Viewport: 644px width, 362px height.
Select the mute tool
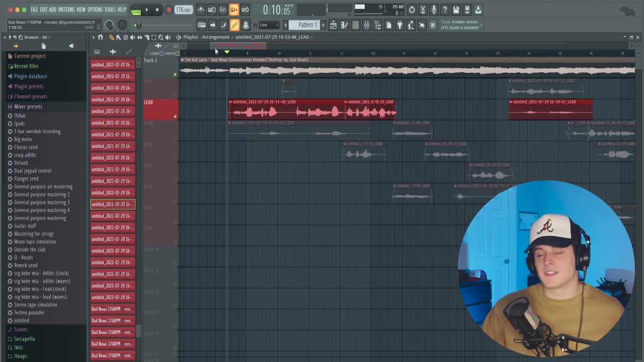132,37
